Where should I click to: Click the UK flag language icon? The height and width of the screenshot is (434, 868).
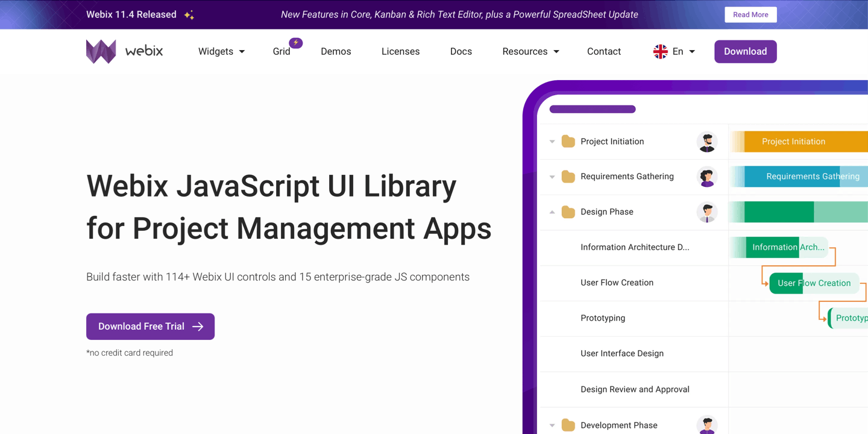point(661,52)
